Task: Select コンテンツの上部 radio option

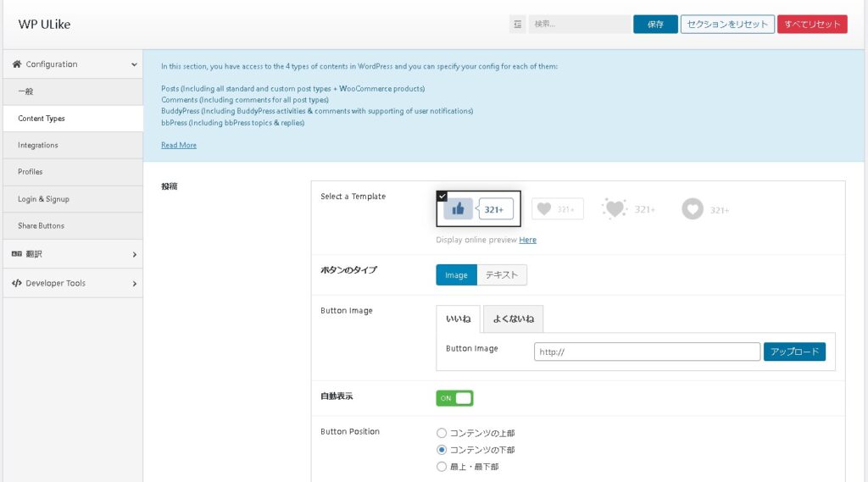Action: [442, 433]
